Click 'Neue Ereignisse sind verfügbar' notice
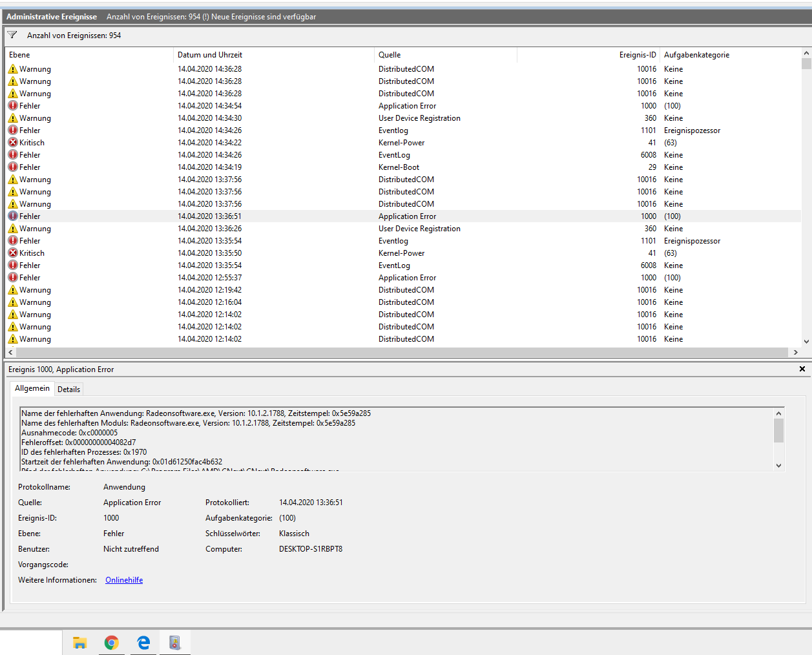Image resolution: width=812 pixels, height=655 pixels. coord(264,17)
